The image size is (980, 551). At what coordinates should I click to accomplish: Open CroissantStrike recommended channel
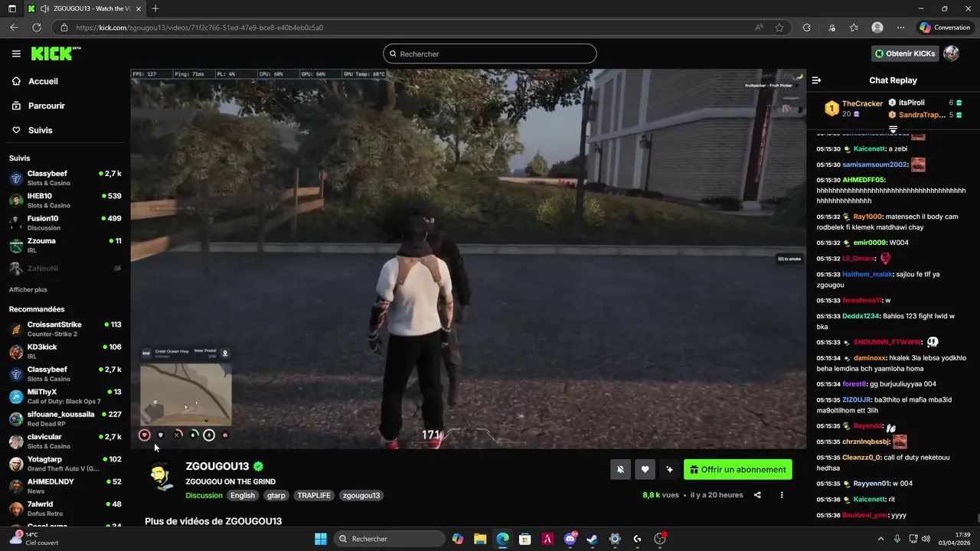tap(65, 328)
